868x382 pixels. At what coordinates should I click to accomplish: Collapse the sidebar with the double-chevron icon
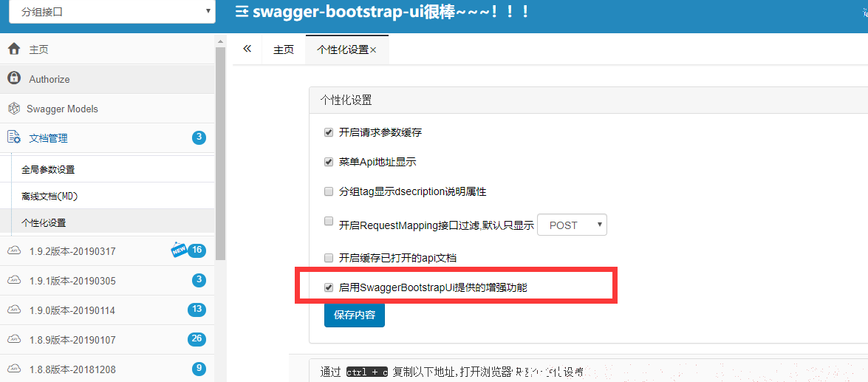coord(247,49)
